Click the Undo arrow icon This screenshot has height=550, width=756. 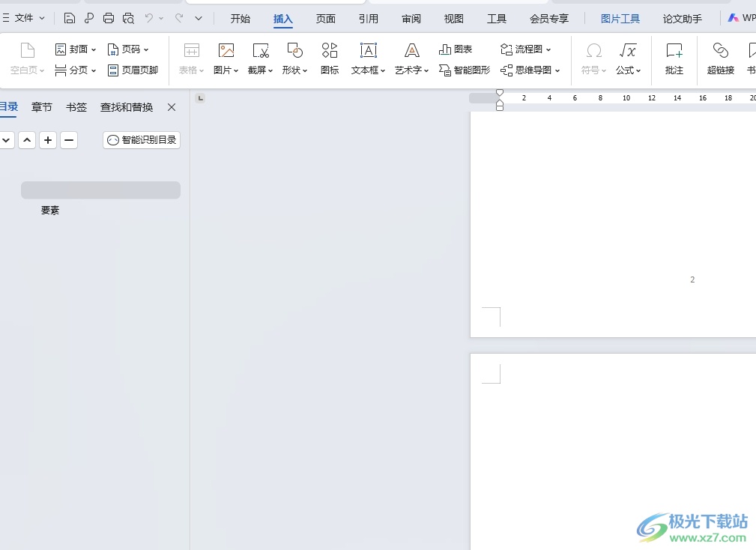(x=149, y=18)
